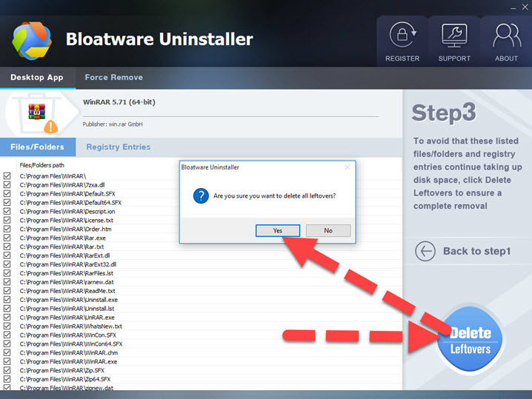Click the Step3 heading

(x=444, y=113)
